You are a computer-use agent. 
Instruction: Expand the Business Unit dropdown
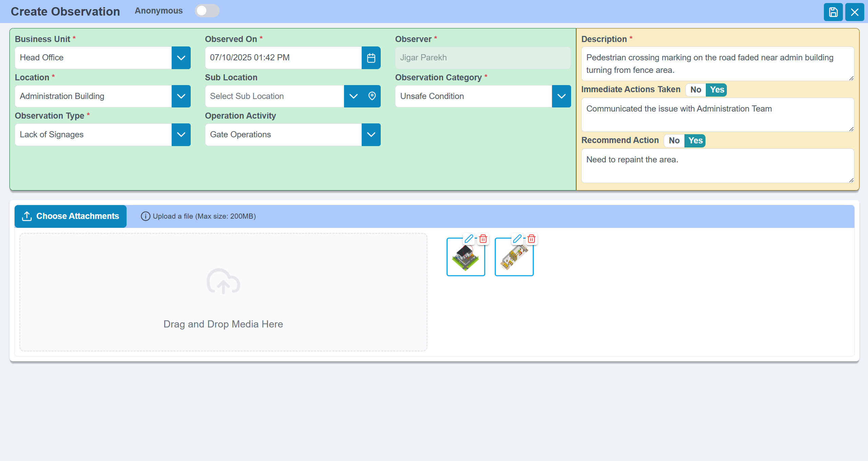(181, 58)
